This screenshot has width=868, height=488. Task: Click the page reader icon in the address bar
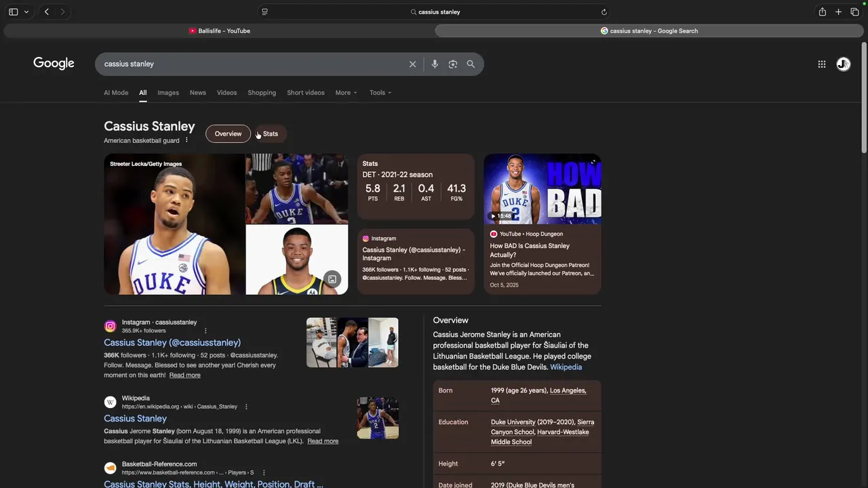tap(264, 12)
